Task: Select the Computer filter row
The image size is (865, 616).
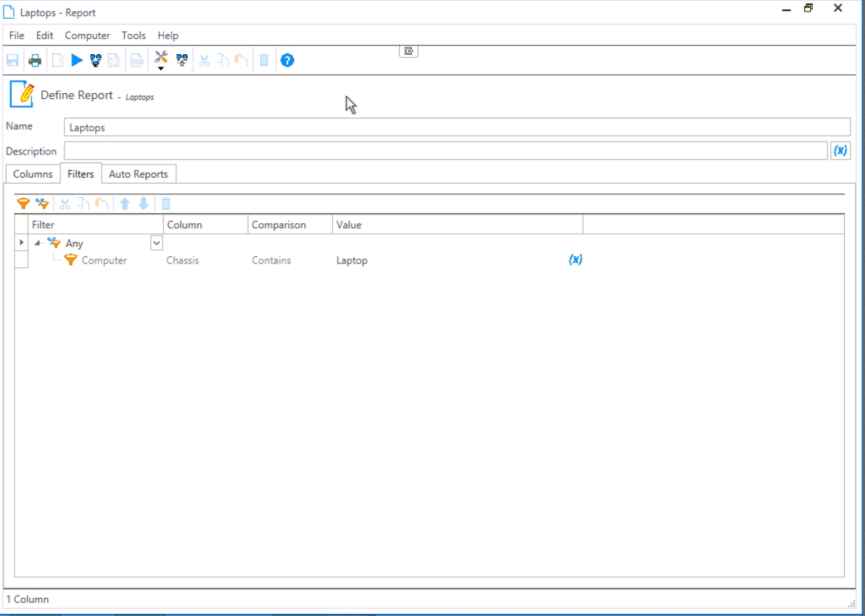Action: 104,261
